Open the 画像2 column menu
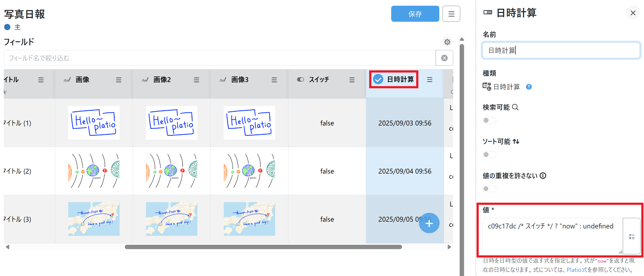The image size is (644, 276). pyautogui.click(x=196, y=80)
